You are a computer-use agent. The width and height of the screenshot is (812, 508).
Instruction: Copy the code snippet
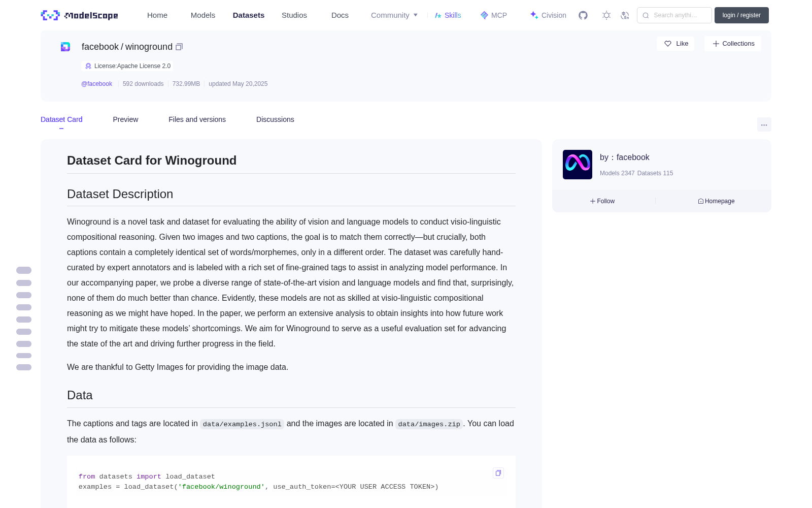coord(498,473)
